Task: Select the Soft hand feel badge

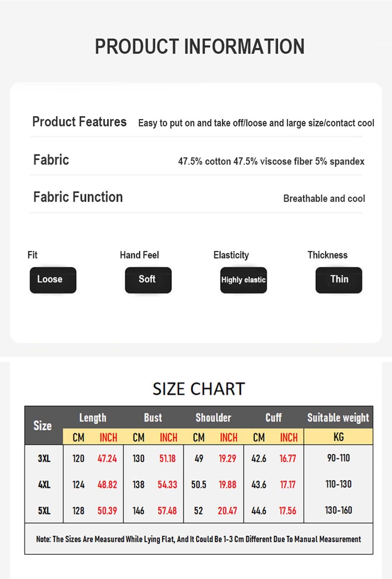Action: pos(148,280)
